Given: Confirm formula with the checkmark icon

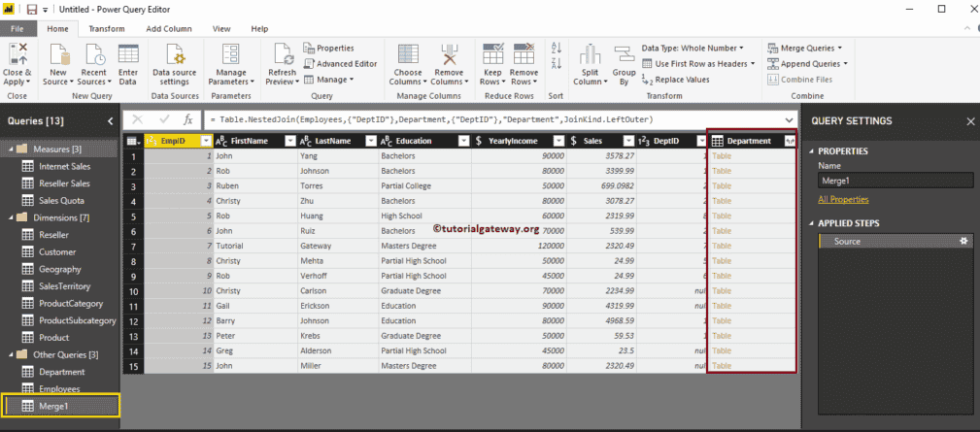Looking at the screenshot, I should pos(164,119).
